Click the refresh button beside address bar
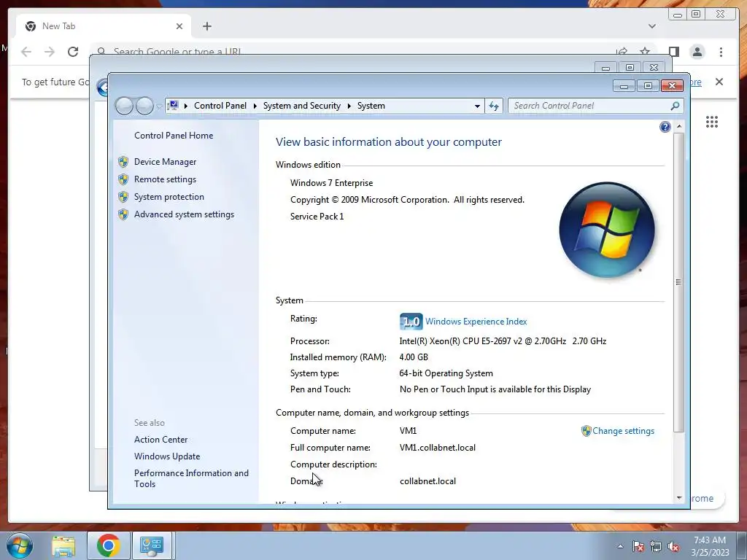The width and height of the screenshot is (747, 560). (494, 106)
